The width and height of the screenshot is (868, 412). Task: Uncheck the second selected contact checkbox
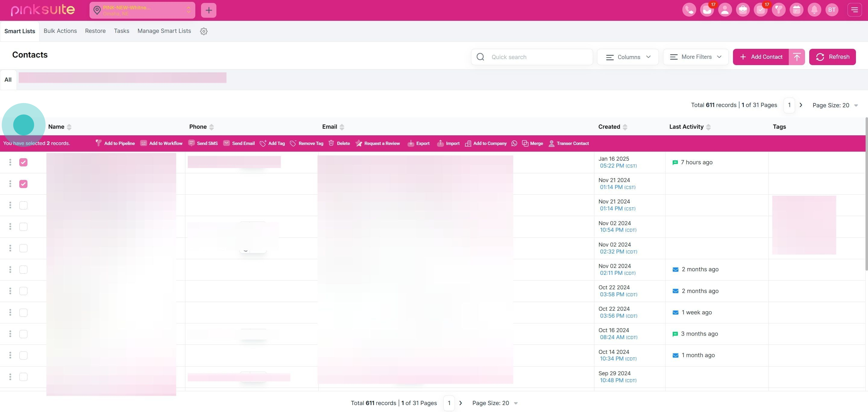coord(23,184)
